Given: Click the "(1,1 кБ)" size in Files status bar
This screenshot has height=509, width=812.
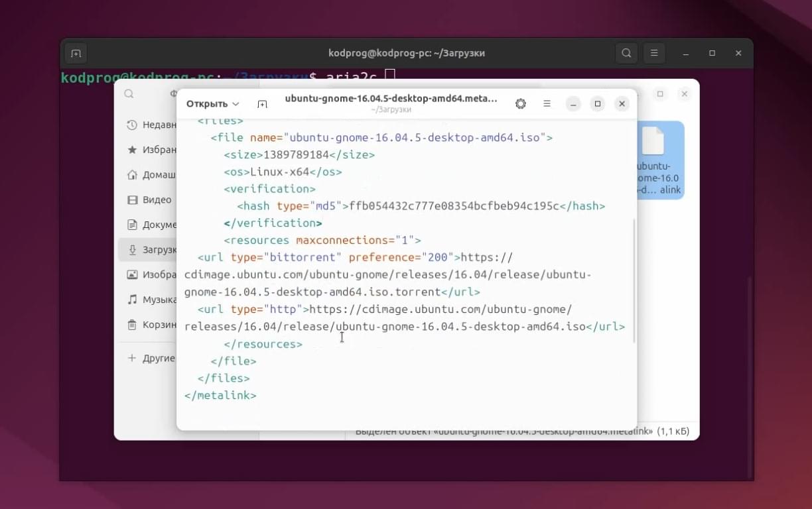Looking at the screenshot, I should coord(673,431).
